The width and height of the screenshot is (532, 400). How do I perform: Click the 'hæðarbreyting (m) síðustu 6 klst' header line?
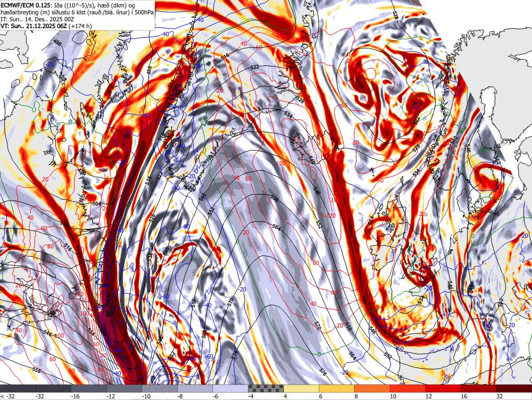pyautogui.click(x=77, y=12)
